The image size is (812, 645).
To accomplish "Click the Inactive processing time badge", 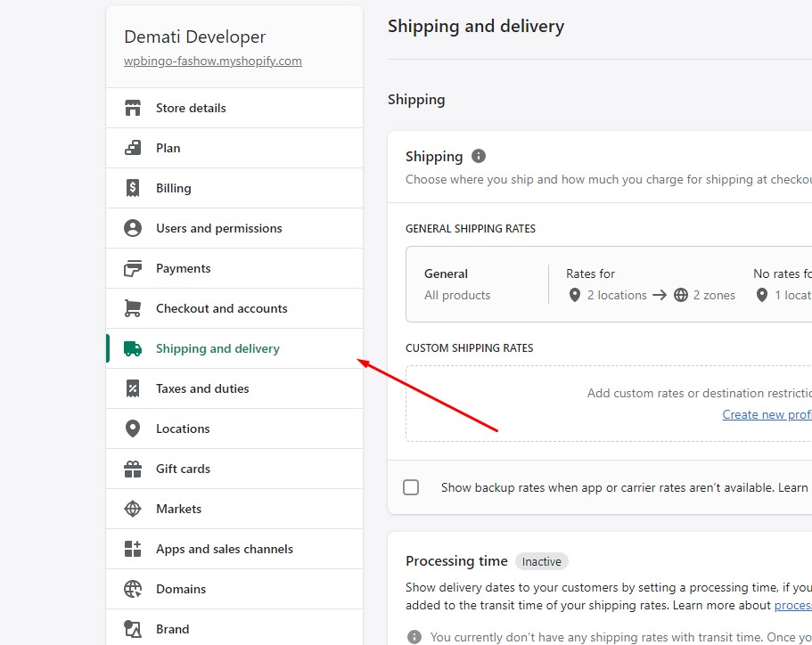I will (x=541, y=561).
